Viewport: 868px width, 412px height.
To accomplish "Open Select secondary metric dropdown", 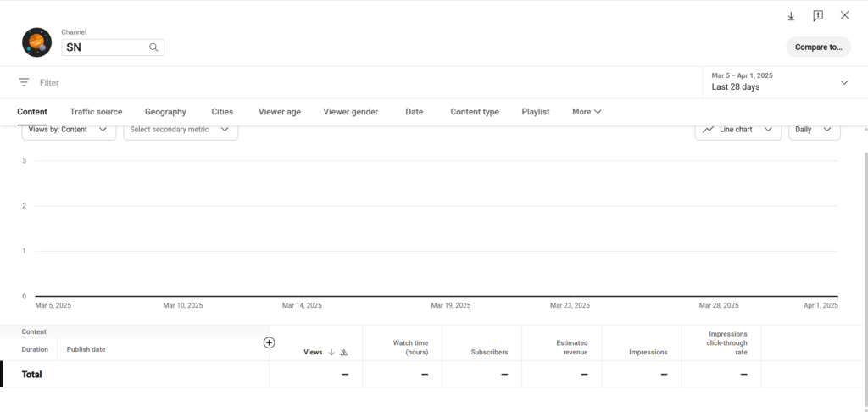I will [180, 130].
